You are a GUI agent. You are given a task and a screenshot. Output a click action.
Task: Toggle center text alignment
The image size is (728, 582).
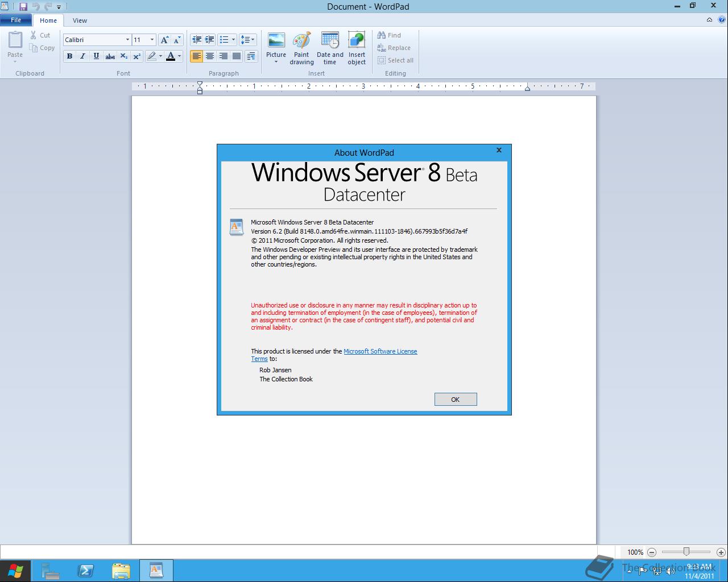pyautogui.click(x=210, y=56)
